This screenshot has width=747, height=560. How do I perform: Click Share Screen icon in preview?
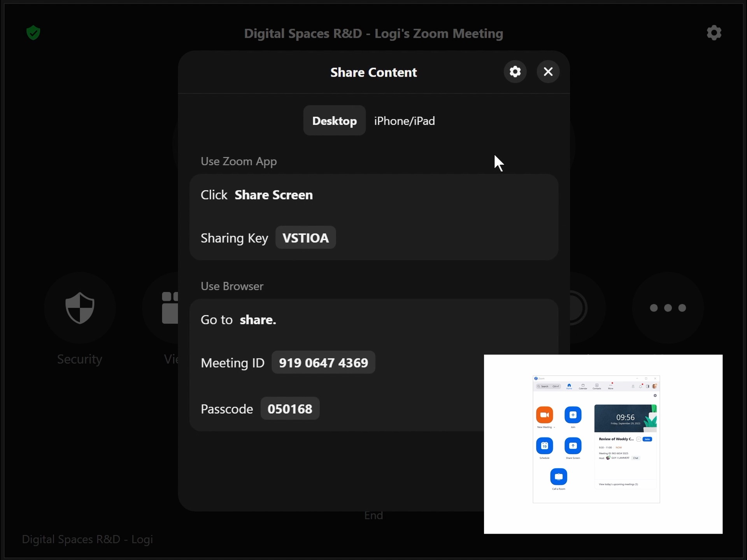point(573,446)
